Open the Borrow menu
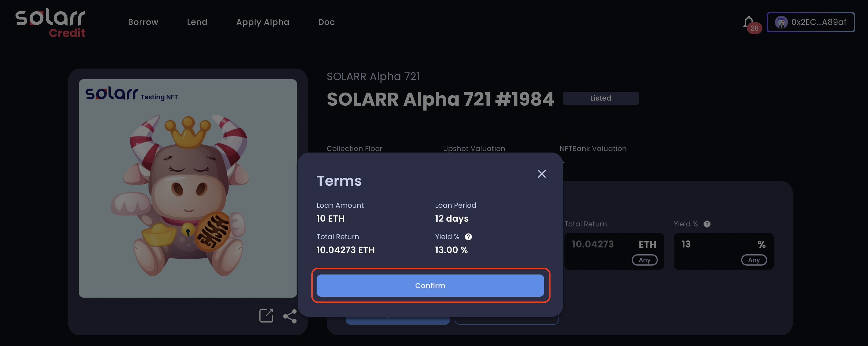 [143, 22]
